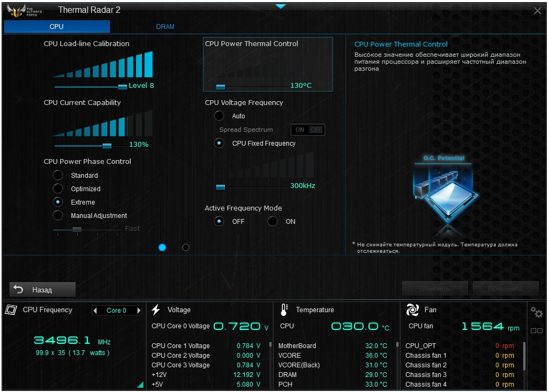Toggle the Spread Spectrum ON/OFF switch
The width and height of the screenshot is (549, 392).
(308, 130)
